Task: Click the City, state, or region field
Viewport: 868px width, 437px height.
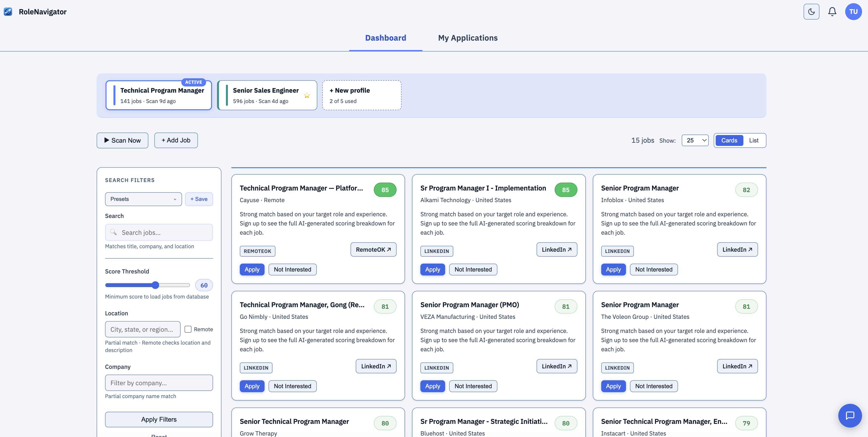Action: click(x=142, y=329)
